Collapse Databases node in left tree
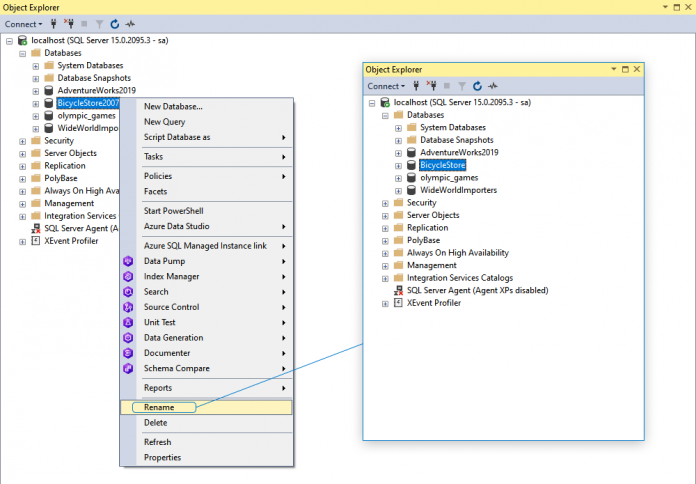 coord(22,54)
